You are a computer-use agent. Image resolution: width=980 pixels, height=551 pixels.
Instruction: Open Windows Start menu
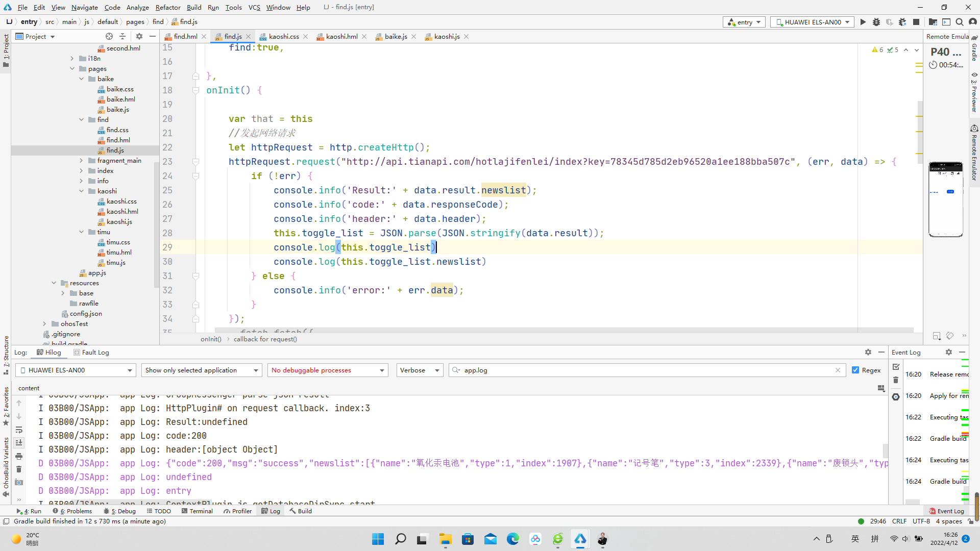pyautogui.click(x=378, y=539)
